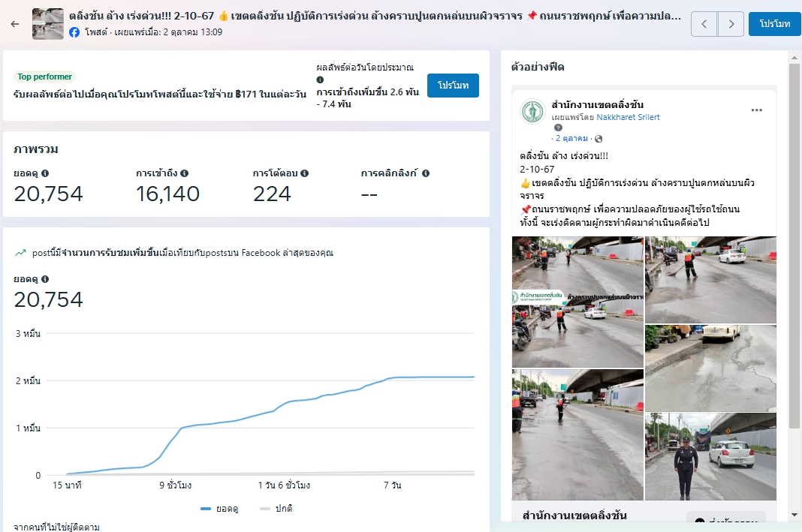Image resolution: width=802 pixels, height=532 pixels.
Task: Click the 2 ตุลาคม post date link
Action: coord(572,139)
